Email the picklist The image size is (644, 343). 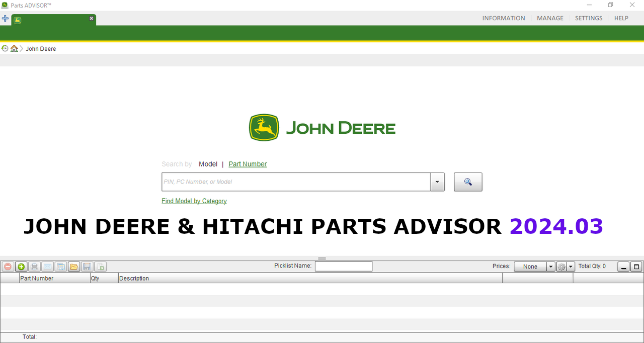click(47, 267)
